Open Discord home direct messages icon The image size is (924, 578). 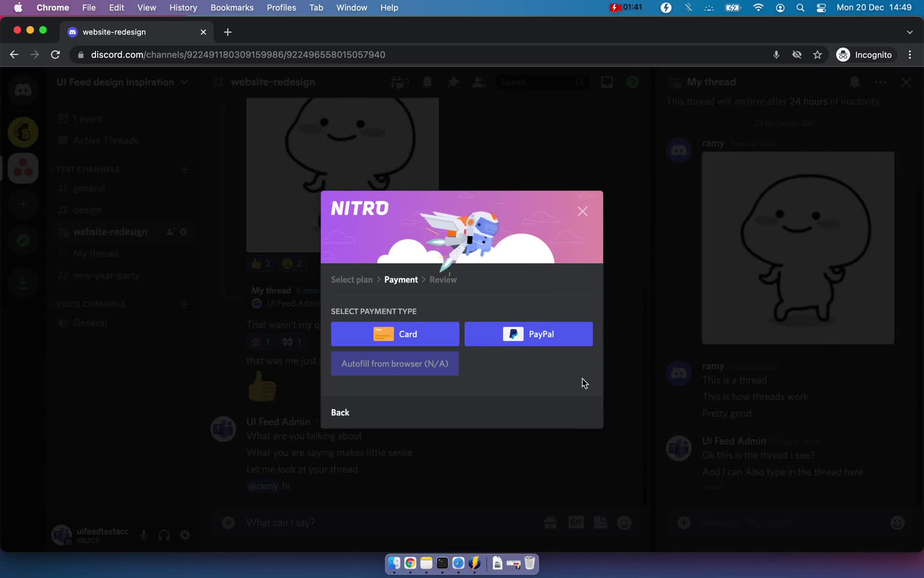pos(23,90)
